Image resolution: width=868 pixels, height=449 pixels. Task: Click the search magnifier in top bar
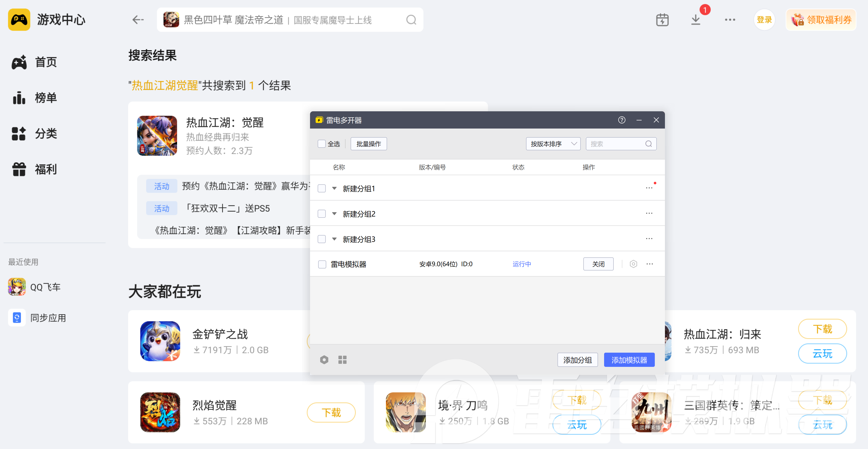tap(411, 20)
